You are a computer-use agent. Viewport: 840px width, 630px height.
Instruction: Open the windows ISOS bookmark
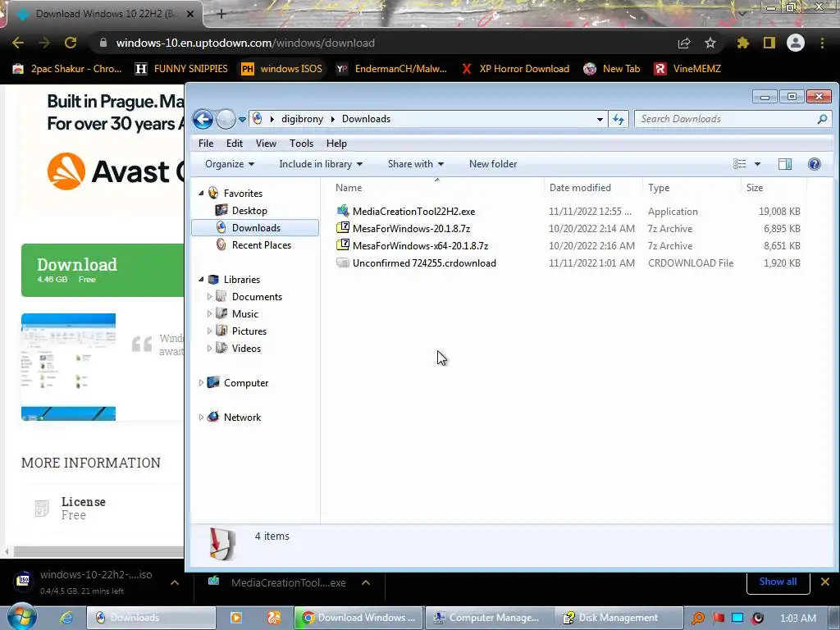coord(282,69)
